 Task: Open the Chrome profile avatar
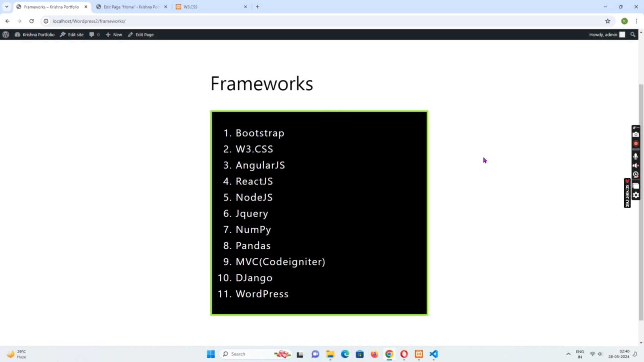coord(625,21)
